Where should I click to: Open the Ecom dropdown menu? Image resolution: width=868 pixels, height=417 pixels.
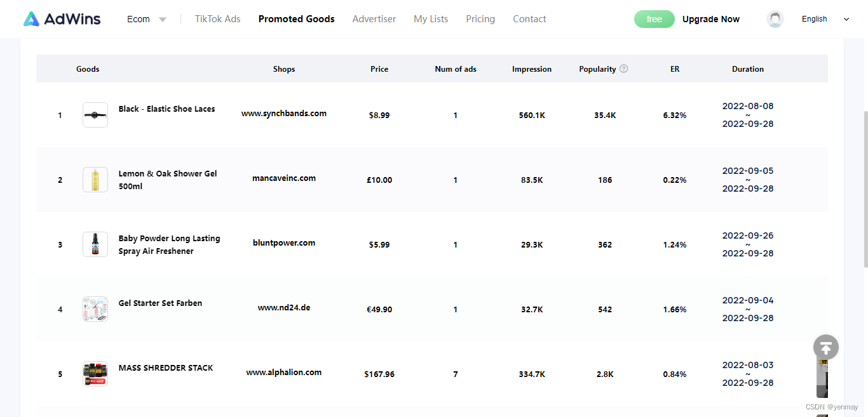[x=147, y=19]
